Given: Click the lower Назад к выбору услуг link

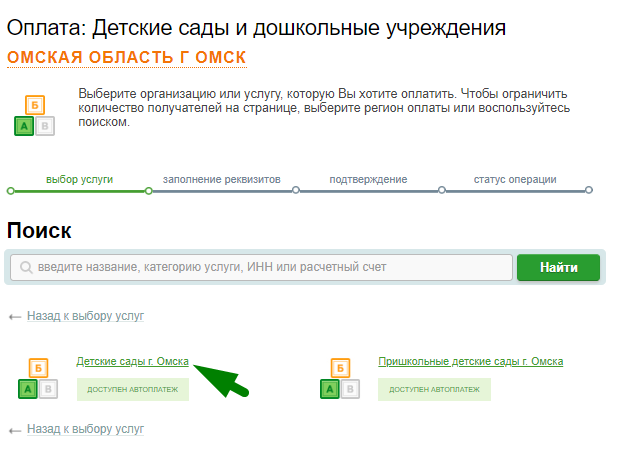Looking at the screenshot, I should (85, 429).
